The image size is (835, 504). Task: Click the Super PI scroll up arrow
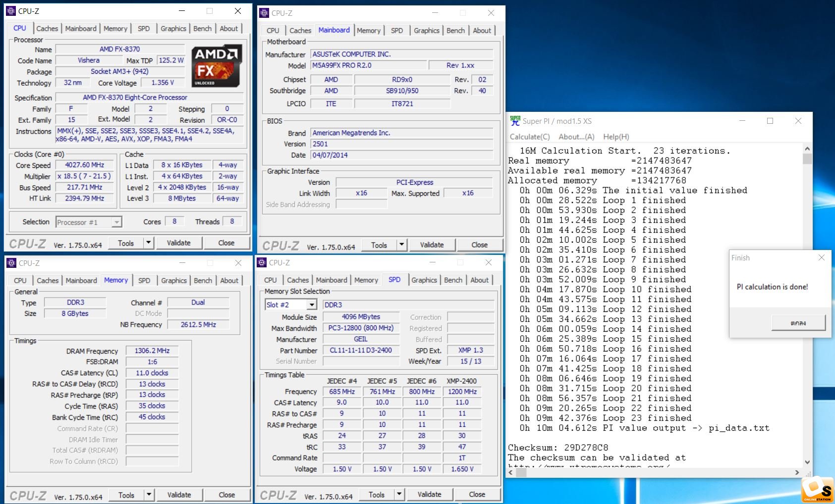point(807,149)
